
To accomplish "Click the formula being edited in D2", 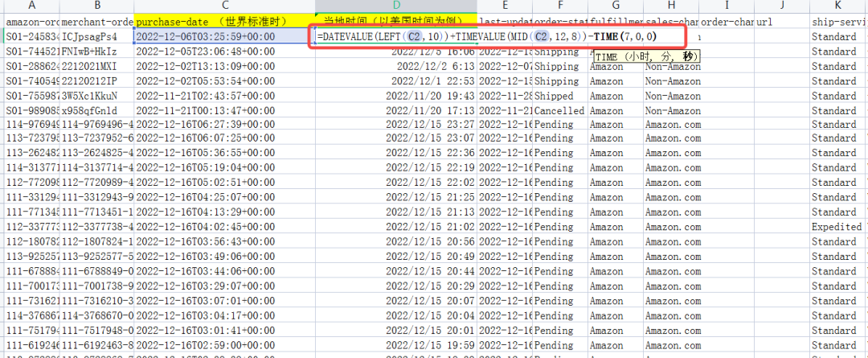I will (x=482, y=37).
